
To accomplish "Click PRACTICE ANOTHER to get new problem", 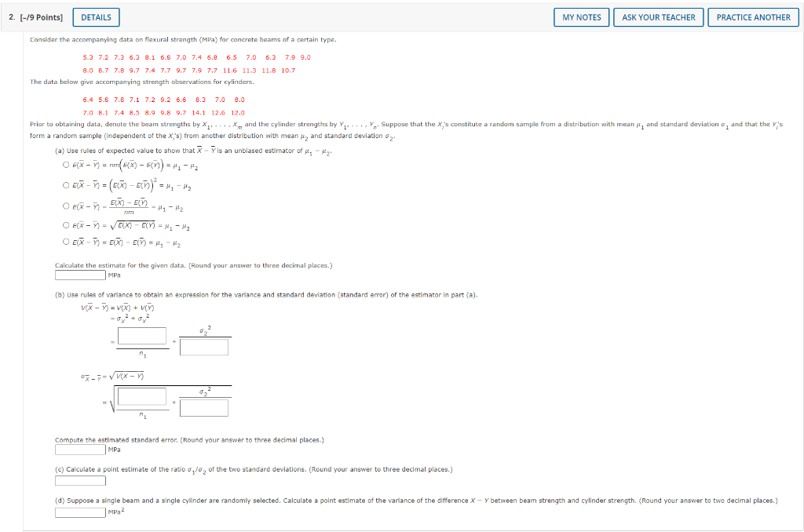I will coord(752,16).
